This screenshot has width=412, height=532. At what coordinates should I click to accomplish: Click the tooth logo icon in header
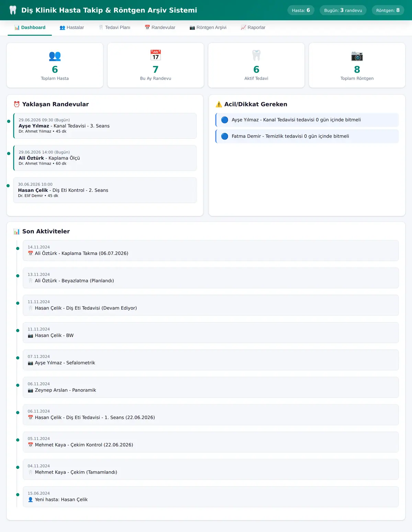coord(13,10)
